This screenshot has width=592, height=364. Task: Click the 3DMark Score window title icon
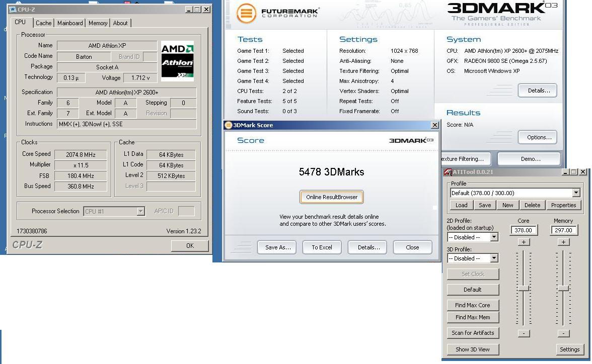229,125
